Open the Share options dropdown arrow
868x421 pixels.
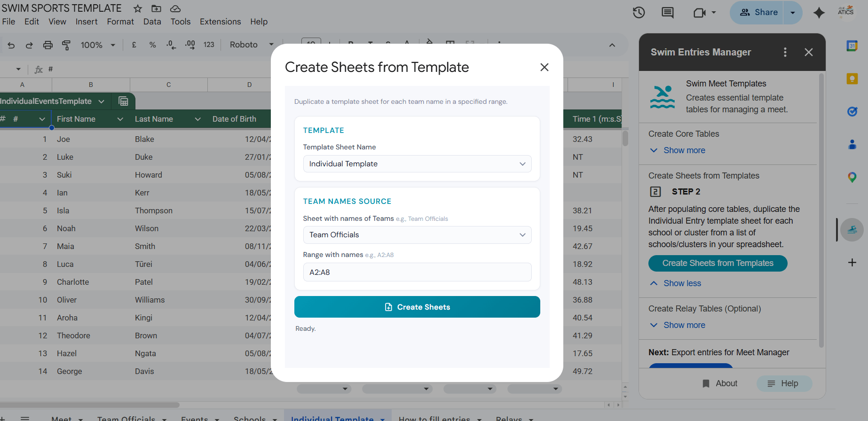[x=793, y=13]
